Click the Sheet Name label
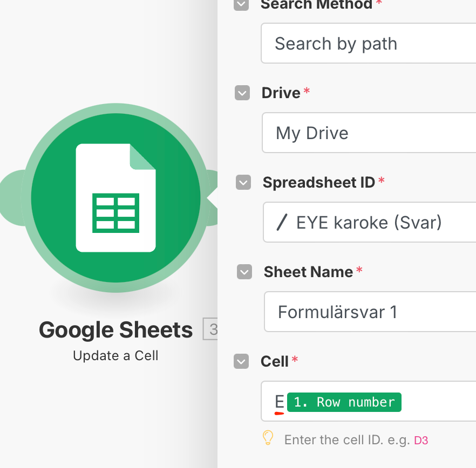The height and width of the screenshot is (468, 476). click(x=309, y=272)
